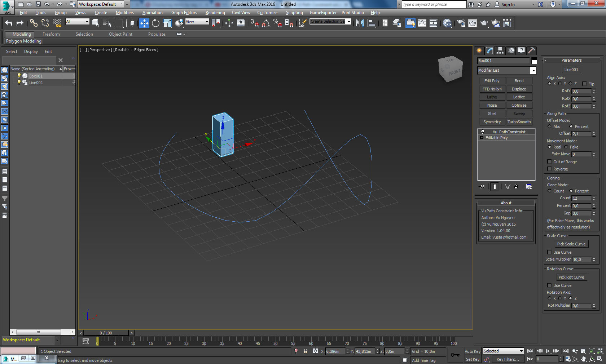
Task: Click the Mirror tool icon
Action: [360, 23]
